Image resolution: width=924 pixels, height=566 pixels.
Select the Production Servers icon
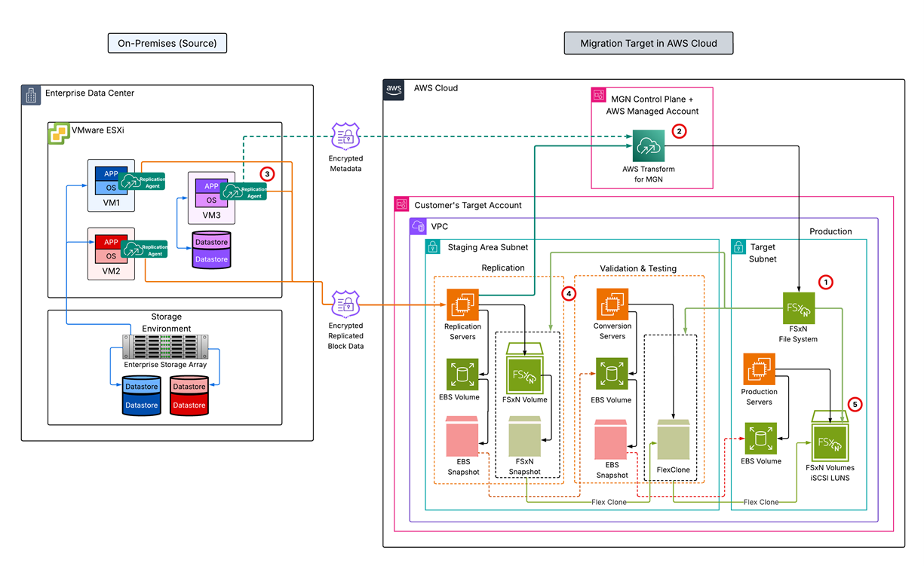[759, 369]
